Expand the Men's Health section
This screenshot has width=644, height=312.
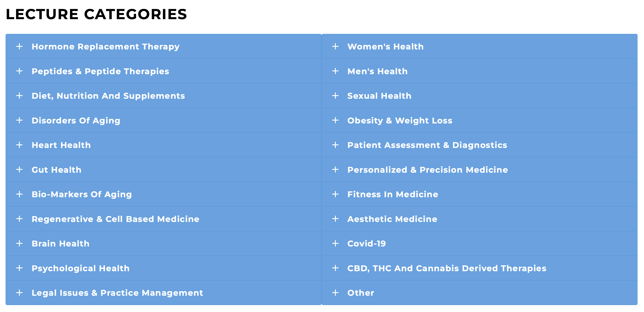coord(377,71)
